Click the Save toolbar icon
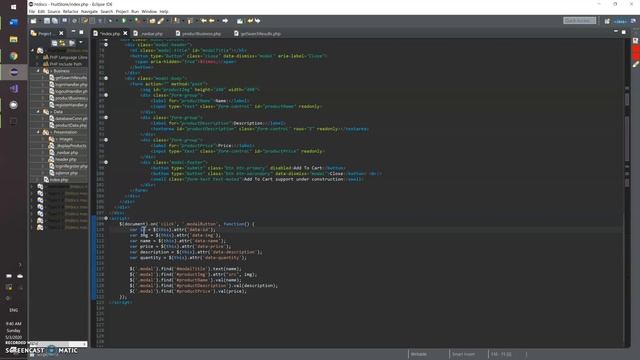Viewport: 640px width, 360px height. tap(47, 21)
